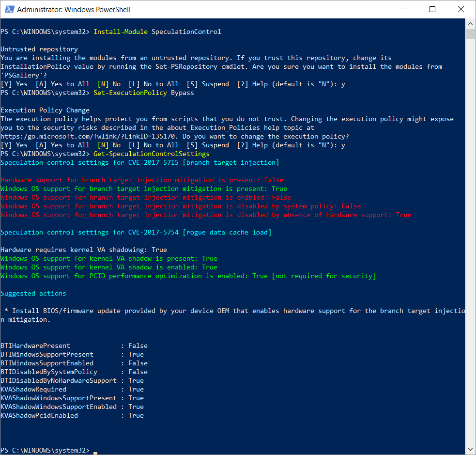Click the empty scrollbar track below the thumb
The height and width of the screenshot is (455, 476).
pos(470,242)
